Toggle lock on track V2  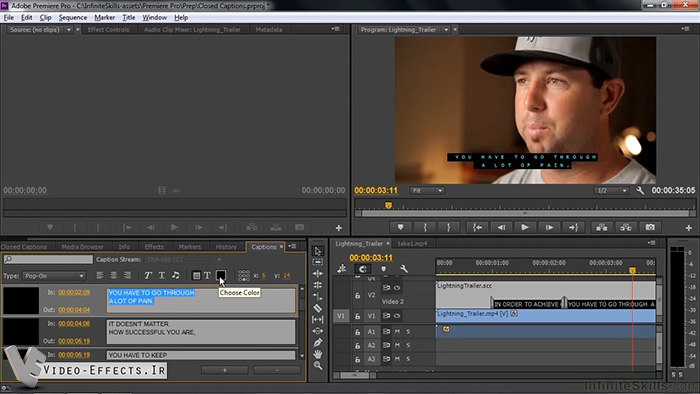(358, 295)
